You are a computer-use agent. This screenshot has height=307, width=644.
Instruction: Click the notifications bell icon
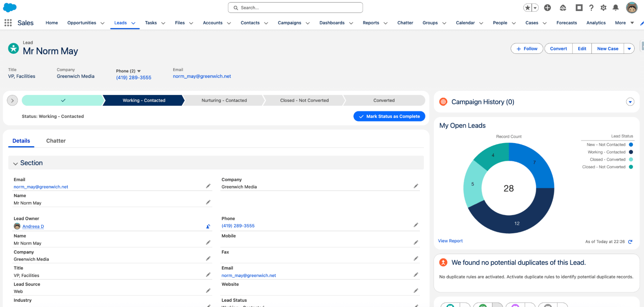[615, 8]
